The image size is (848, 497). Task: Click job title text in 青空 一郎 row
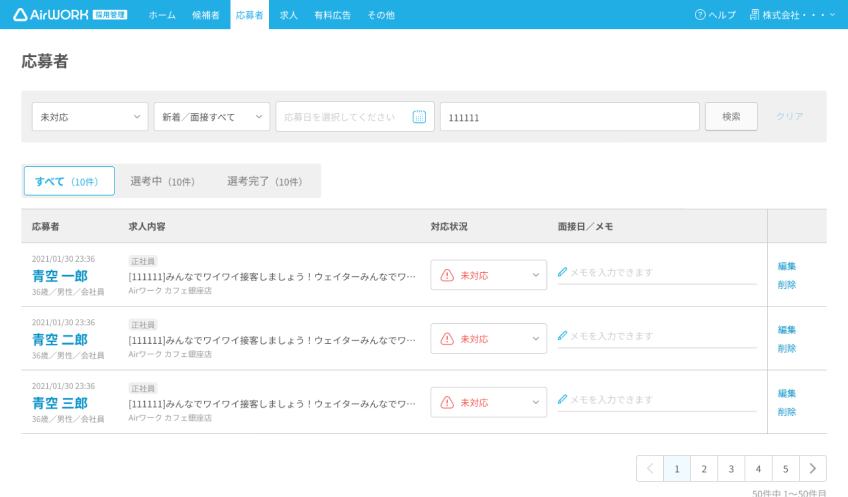(272, 276)
